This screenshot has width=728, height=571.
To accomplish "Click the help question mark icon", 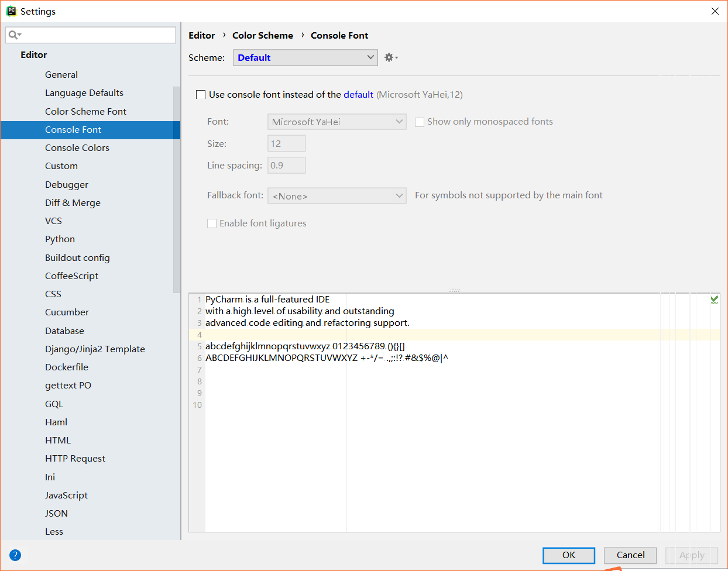I will [15, 555].
